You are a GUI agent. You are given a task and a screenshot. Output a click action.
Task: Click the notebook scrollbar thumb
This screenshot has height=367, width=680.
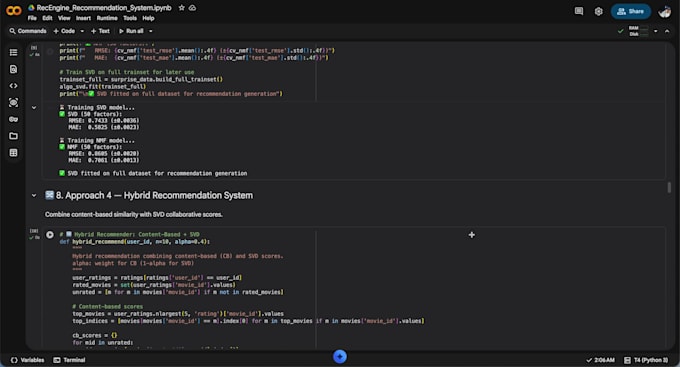coord(669,187)
